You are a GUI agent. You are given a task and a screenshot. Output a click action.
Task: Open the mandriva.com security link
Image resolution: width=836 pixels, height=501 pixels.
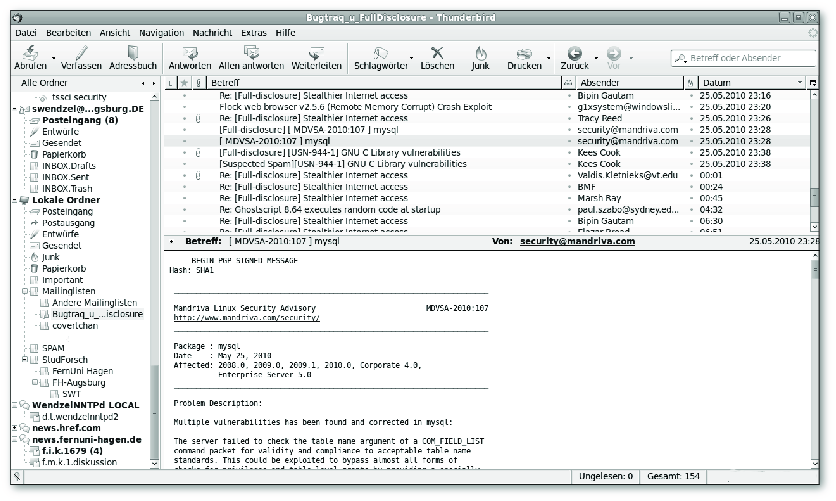[247, 317]
